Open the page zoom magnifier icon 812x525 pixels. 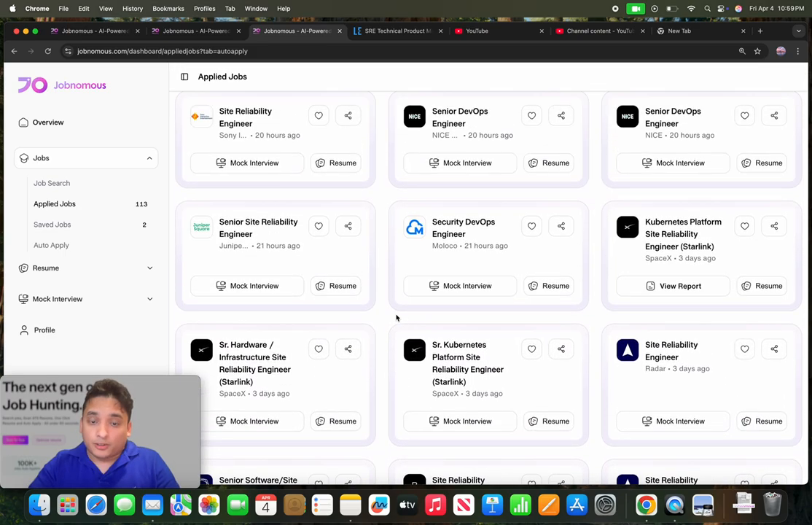pos(742,51)
